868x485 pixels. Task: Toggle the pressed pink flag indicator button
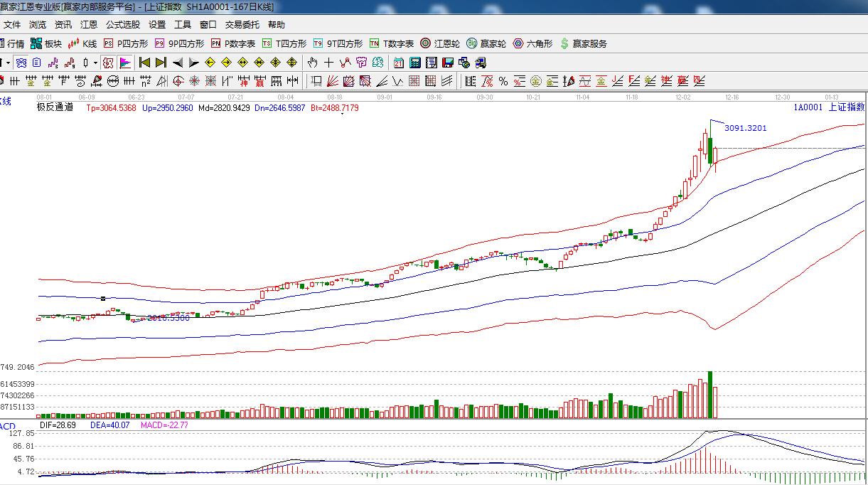(x=125, y=63)
